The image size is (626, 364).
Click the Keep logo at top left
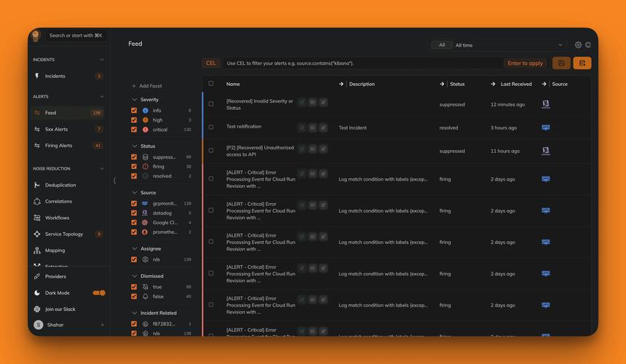[x=36, y=36]
